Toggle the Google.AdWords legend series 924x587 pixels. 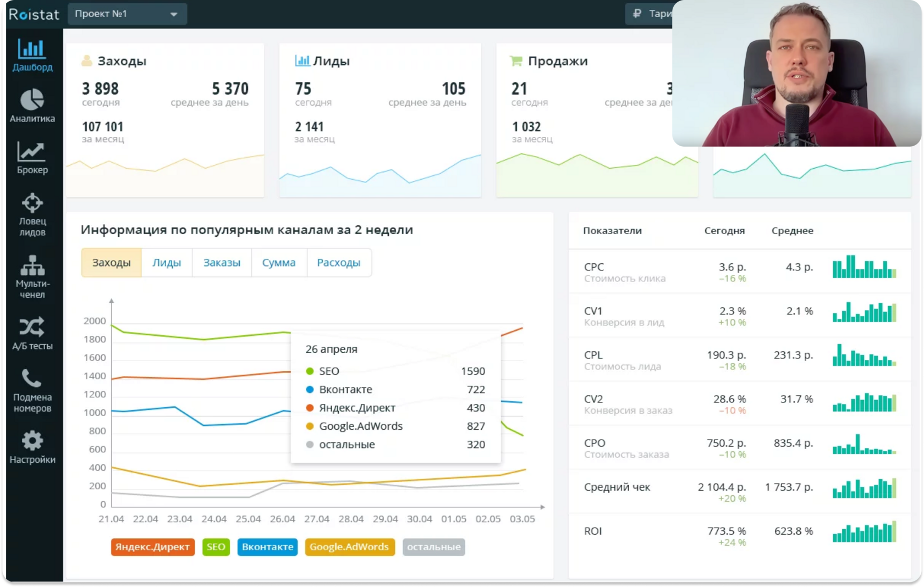(349, 547)
